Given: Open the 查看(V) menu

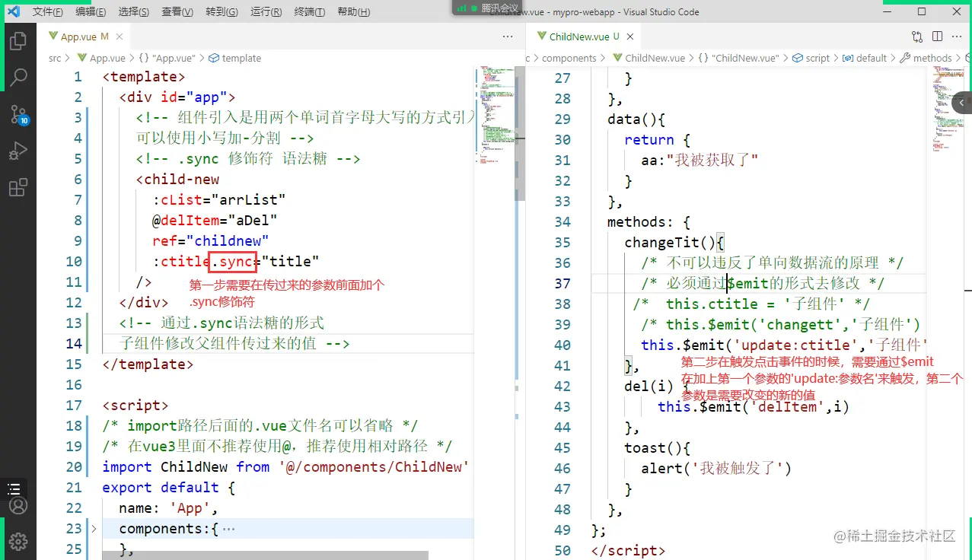Looking at the screenshot, I should click(177, 12).
